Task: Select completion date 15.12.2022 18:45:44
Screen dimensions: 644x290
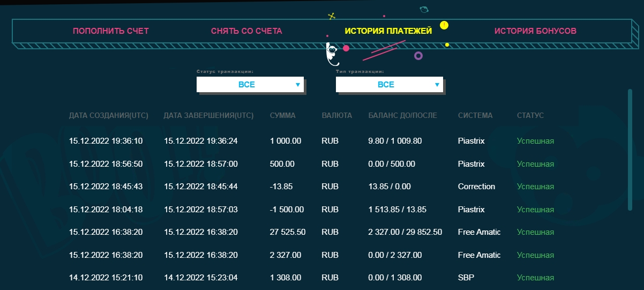Action: point(200,187)
